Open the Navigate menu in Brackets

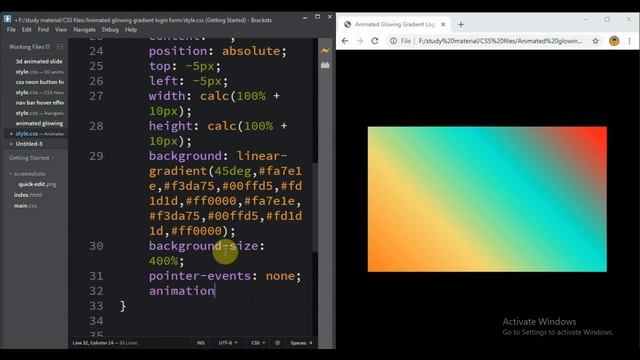tap(84, 30)
